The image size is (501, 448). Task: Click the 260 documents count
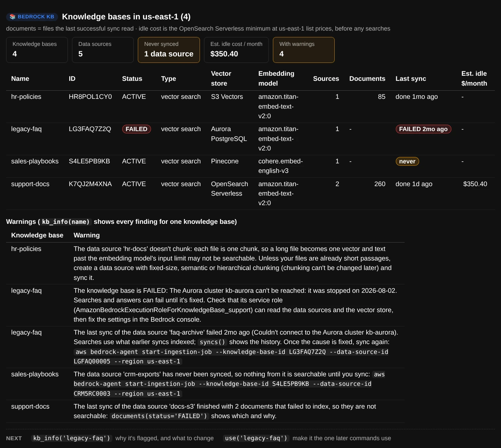tap(380, 184)
